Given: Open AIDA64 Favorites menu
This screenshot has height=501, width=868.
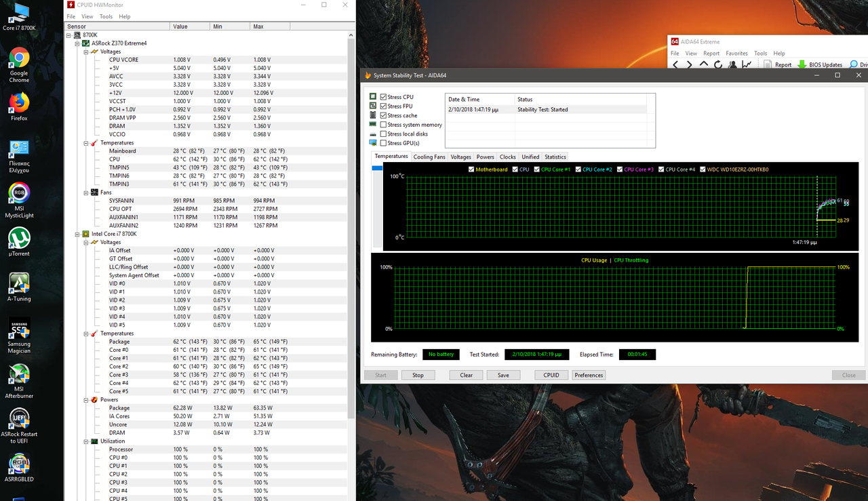Looking at the screenshot, I should [x=736, y=53].
